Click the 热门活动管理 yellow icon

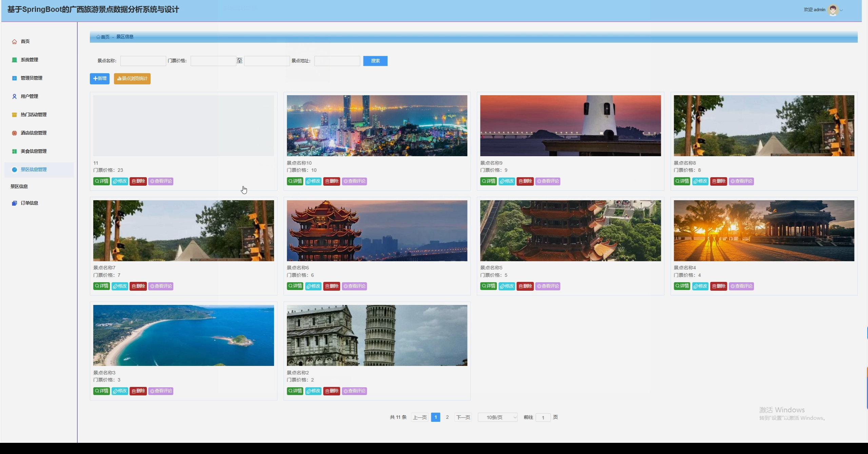pos(14,115)
